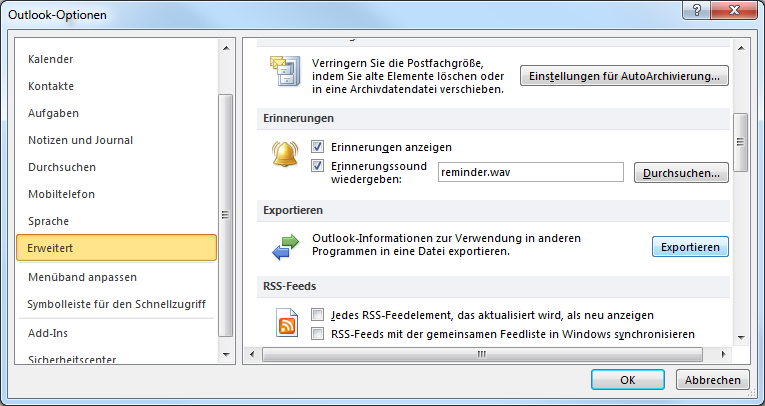Click content pane scroll up arrow
The width and height of the screenshot is (765, 406).
coord(741,48)
